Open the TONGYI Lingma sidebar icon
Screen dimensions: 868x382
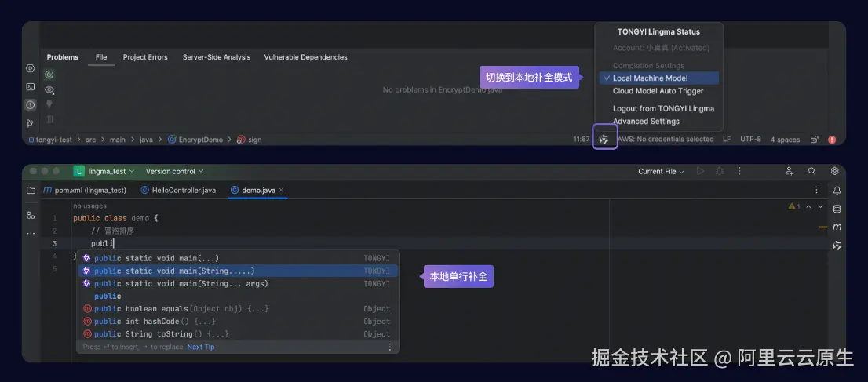coord(837,246)
